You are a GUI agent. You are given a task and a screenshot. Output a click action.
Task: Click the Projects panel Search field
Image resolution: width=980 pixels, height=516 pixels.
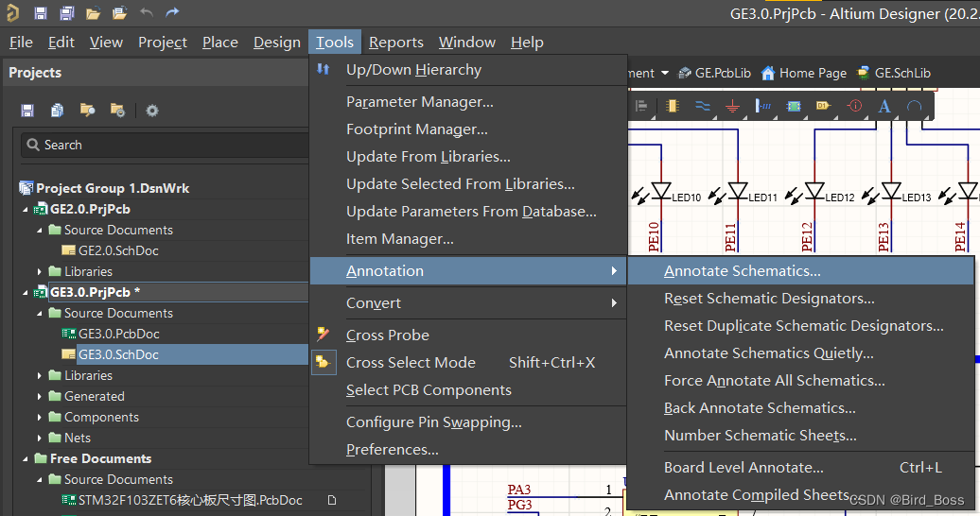point(165,145)
